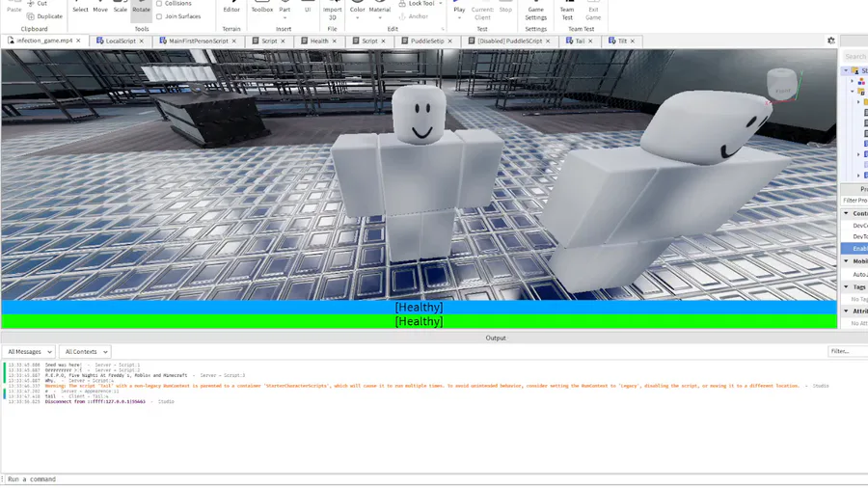Collapse the top Explorer tree node
Viewport: 868px width, 488px height.
(846, 70)
